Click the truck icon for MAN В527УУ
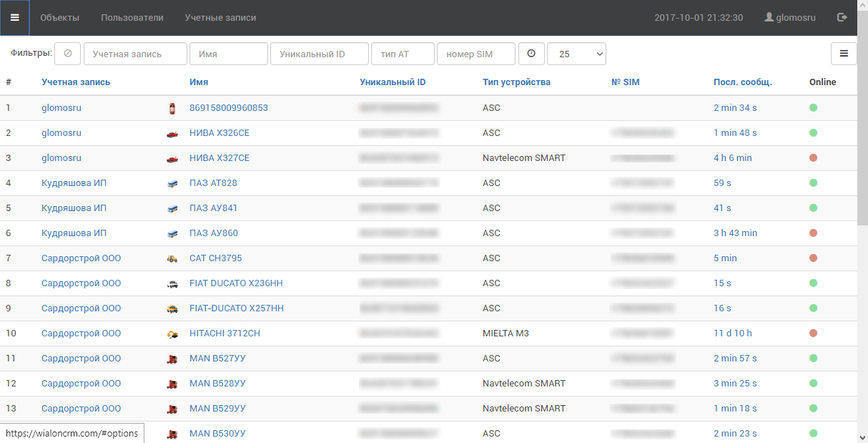Viewport: 868px width, 443px height. click(172, 359)
